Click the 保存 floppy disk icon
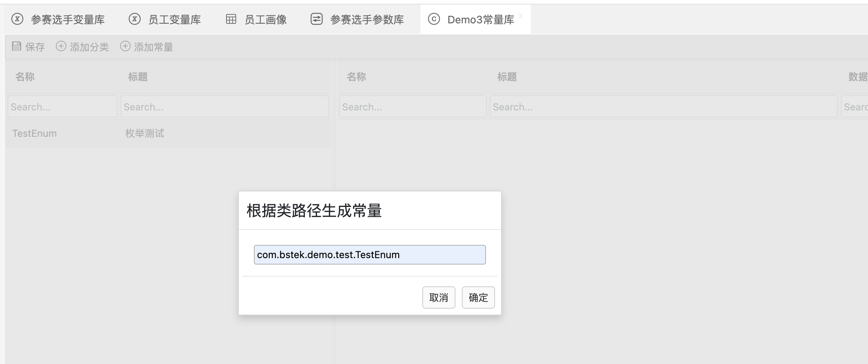The height and width of the screenshot is (364, 868). tap(17, 46)
